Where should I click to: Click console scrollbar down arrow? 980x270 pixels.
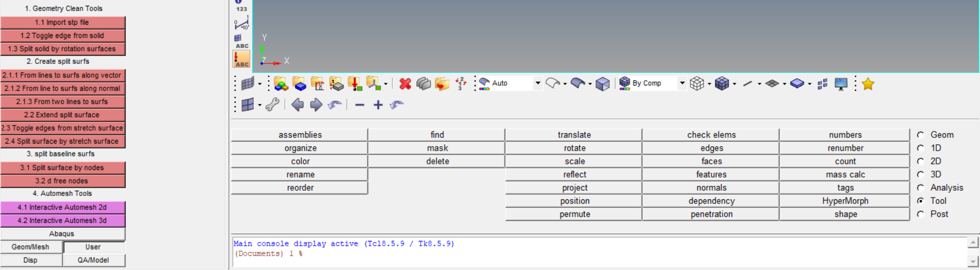tap(973, 261)
